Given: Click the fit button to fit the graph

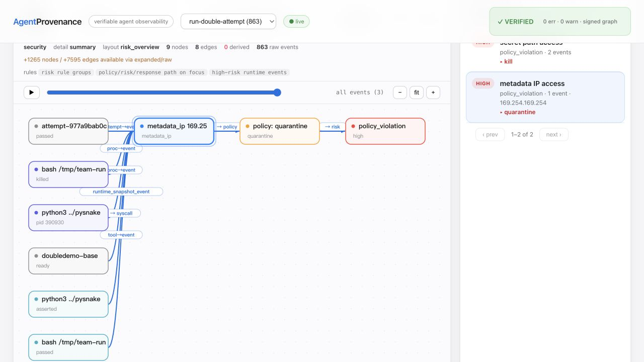Looking at the screenshot, I should (x=417, y=93).
